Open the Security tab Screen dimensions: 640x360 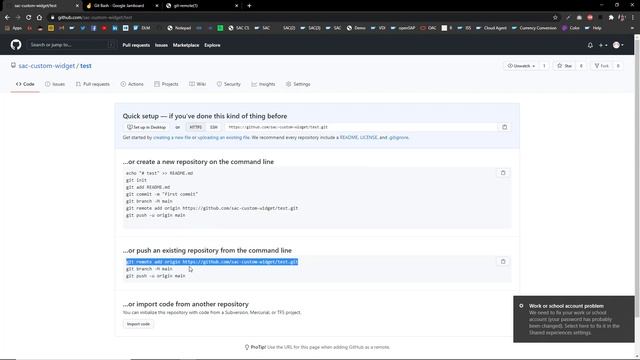[x=229, y=84]
